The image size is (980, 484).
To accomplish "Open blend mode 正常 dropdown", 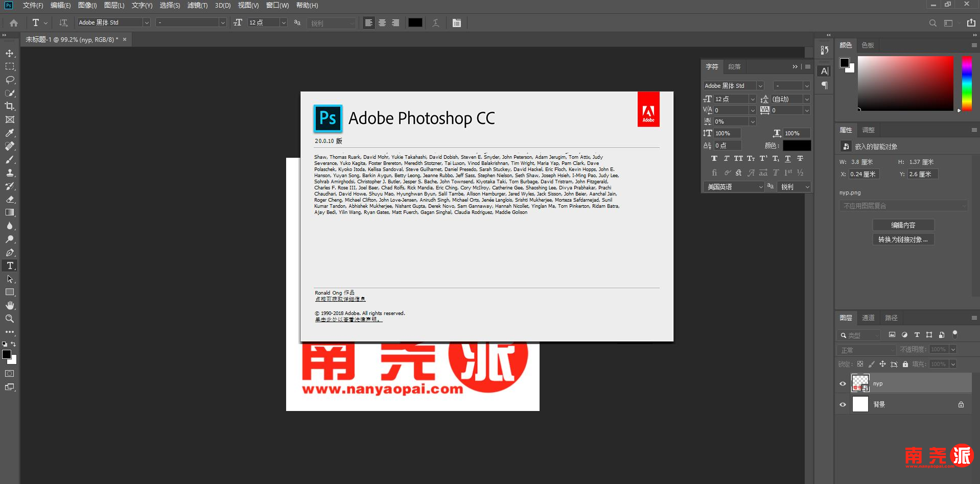I will [868, 350].
